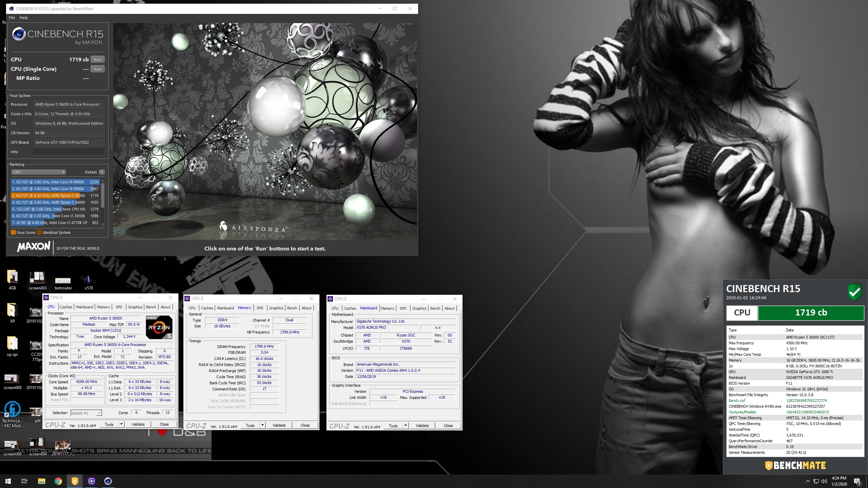Open File Explorer from the taskbar
The width and height of the screenshot is (868, 488).
coord(41,481)
